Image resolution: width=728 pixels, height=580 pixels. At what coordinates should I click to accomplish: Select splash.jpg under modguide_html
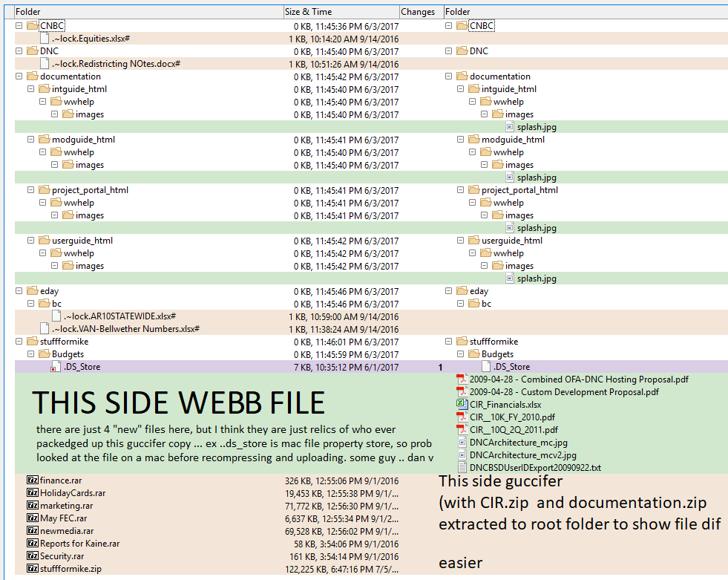click(x=537, y=177)
